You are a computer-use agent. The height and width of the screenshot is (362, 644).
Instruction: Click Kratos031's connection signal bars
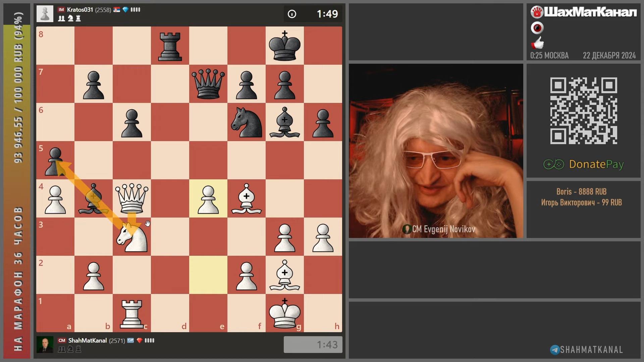[135, 10]
